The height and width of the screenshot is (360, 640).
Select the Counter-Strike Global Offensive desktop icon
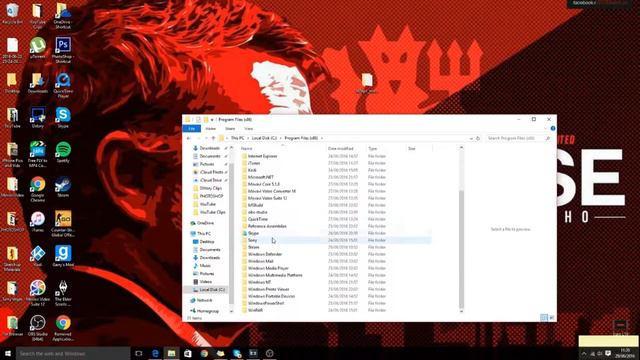point(63,224)
